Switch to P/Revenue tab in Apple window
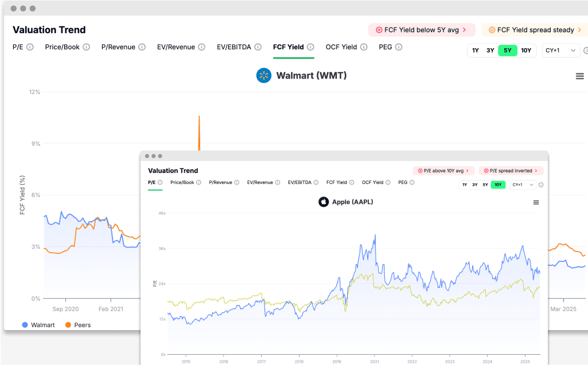 (x=220, y=182)
